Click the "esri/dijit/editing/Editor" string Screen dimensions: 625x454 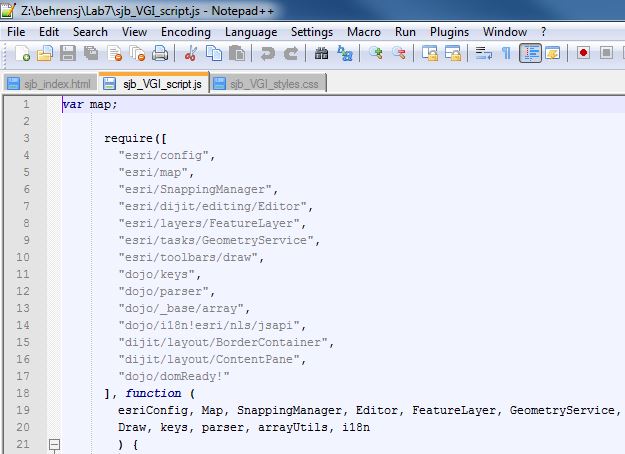212,206
